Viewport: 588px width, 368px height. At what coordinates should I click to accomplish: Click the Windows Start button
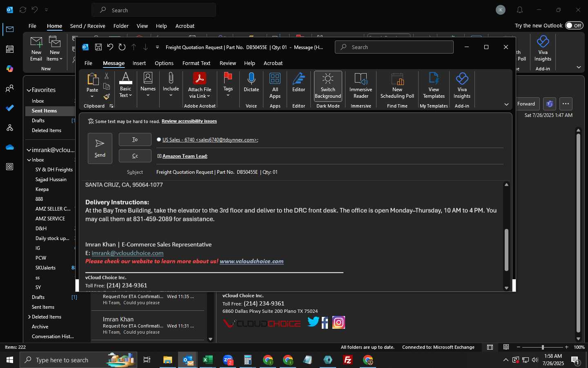10,360
